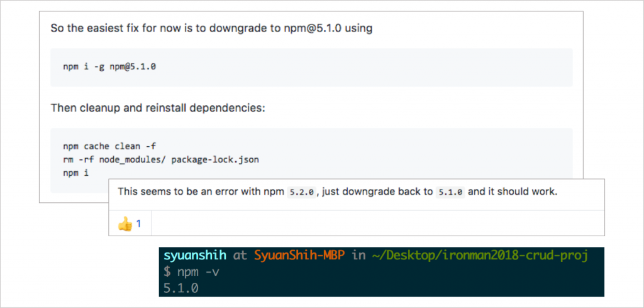The width and height of the screenshot is (644, 308).
Task: Click the ~/Desktop/ironman2018-crud-proj path
Action: pos(480,255)
